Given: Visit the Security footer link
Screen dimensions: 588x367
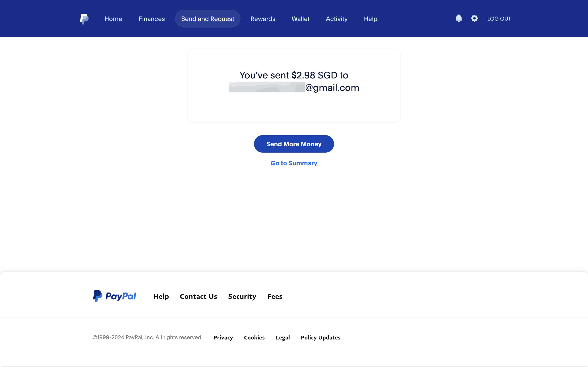Looking at the screenshot, I should 242,296.
